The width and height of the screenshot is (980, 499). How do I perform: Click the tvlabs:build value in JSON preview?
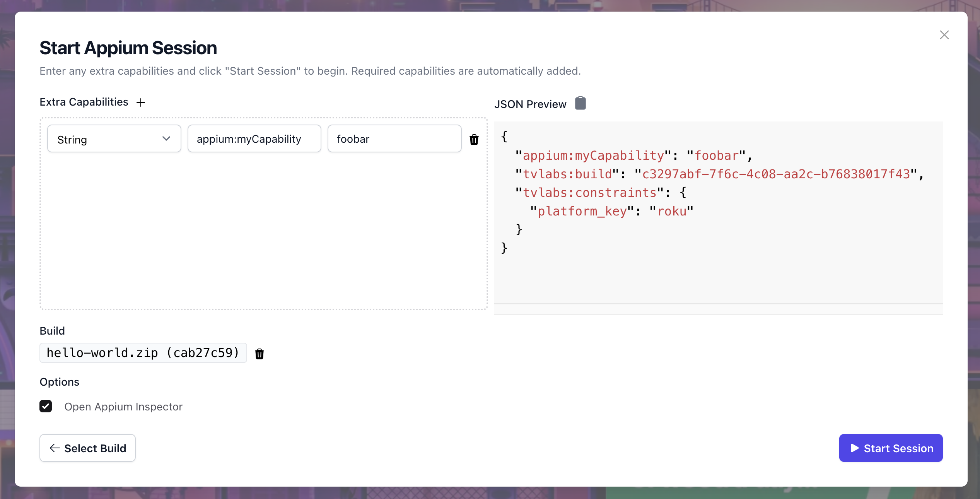coord(776,174)
